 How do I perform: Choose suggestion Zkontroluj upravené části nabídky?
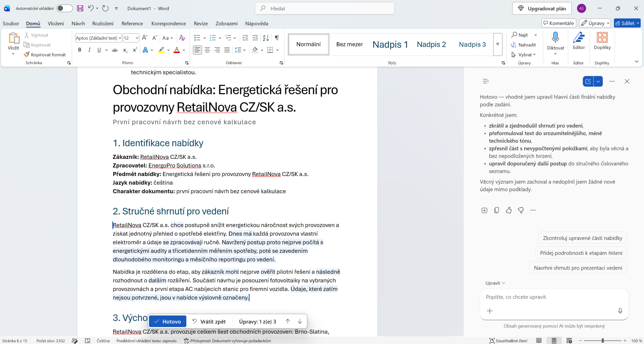pos(583,238)
